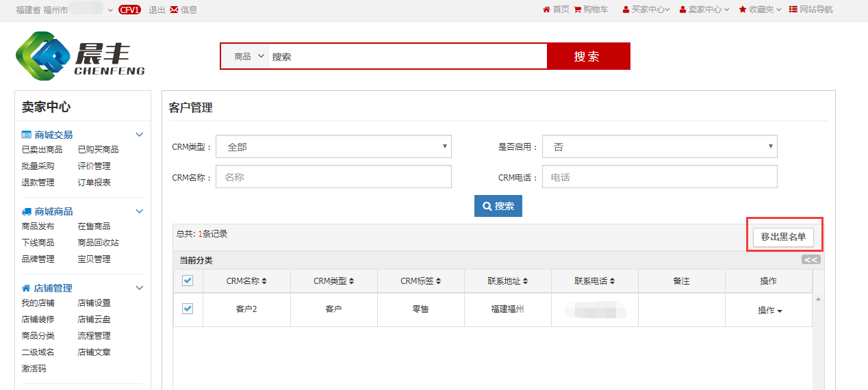Open the 操作 dropdown for 客户2
Screen dimensions: 868x390
769,311
